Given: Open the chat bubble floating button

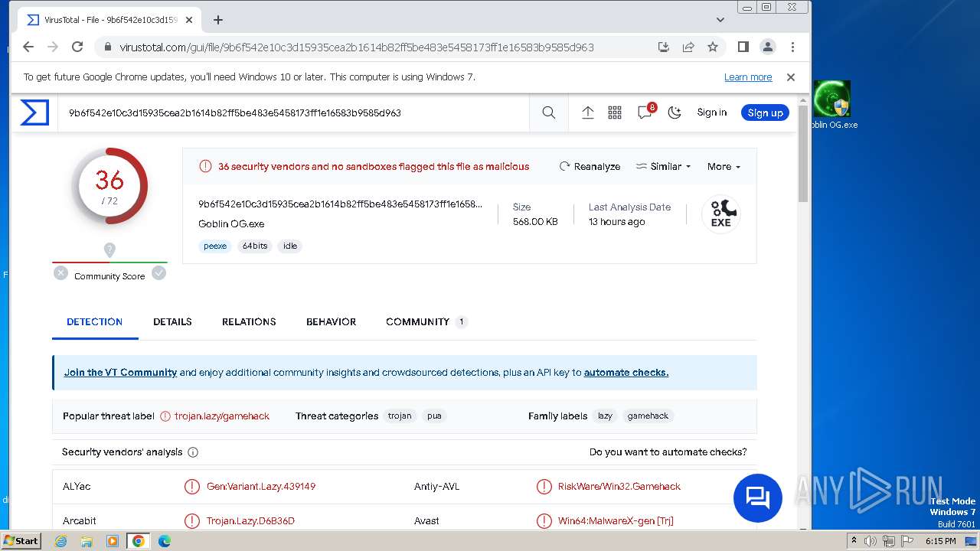Looking at the screenshot, I should pos(758,498).
